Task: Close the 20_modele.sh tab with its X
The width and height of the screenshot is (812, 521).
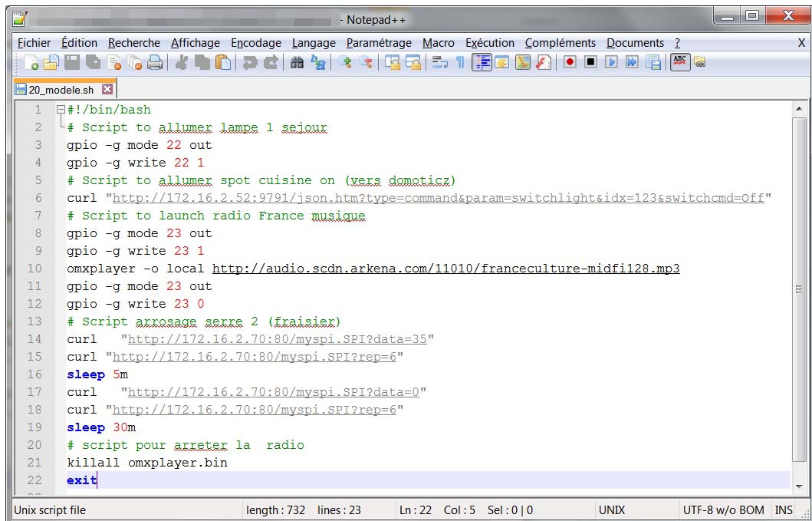Action: 107,89
